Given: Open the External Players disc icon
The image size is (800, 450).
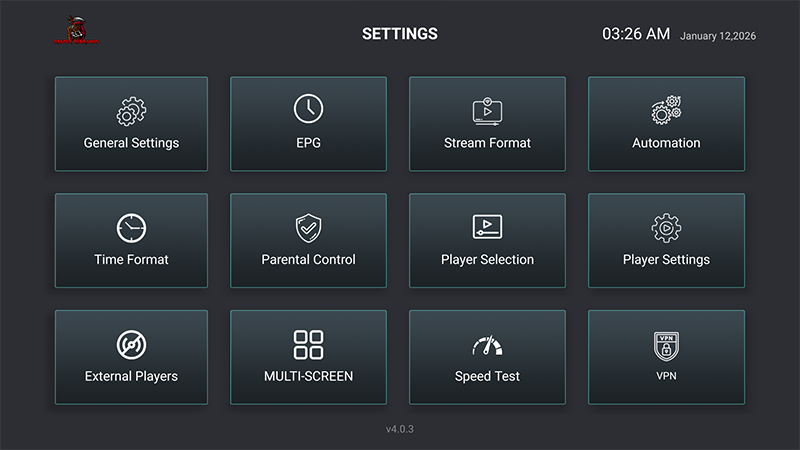Looking at the screenshot, I should click(131, 345).
